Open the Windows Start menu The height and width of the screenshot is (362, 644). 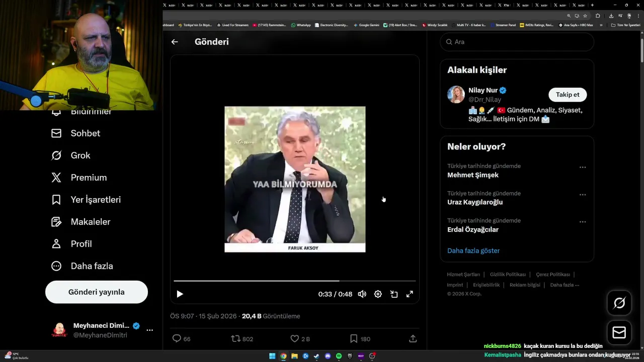point(272,356)
